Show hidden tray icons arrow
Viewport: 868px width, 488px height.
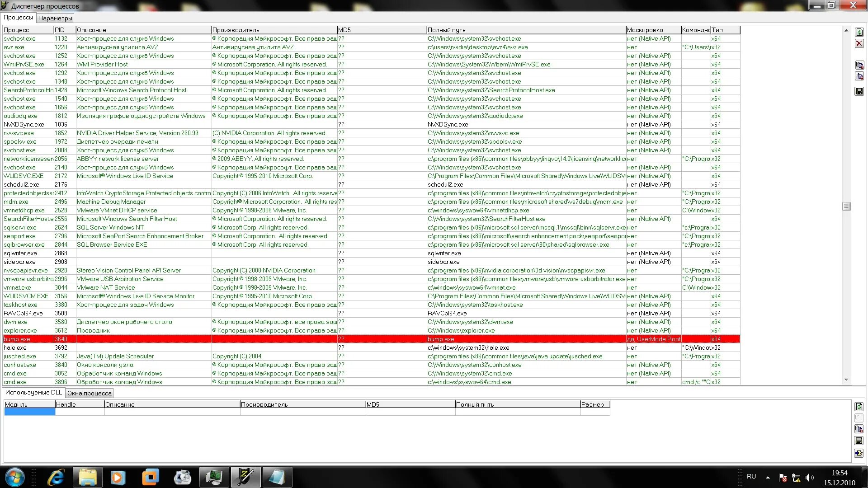[x=768, y=477]
